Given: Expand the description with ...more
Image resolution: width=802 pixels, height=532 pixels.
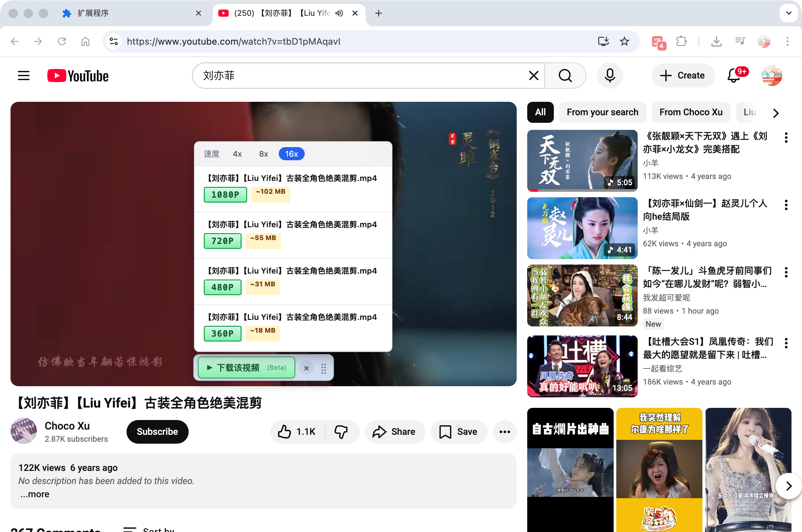Looking at the screenshot, I should pyautogui.click(x=35, y=494).
